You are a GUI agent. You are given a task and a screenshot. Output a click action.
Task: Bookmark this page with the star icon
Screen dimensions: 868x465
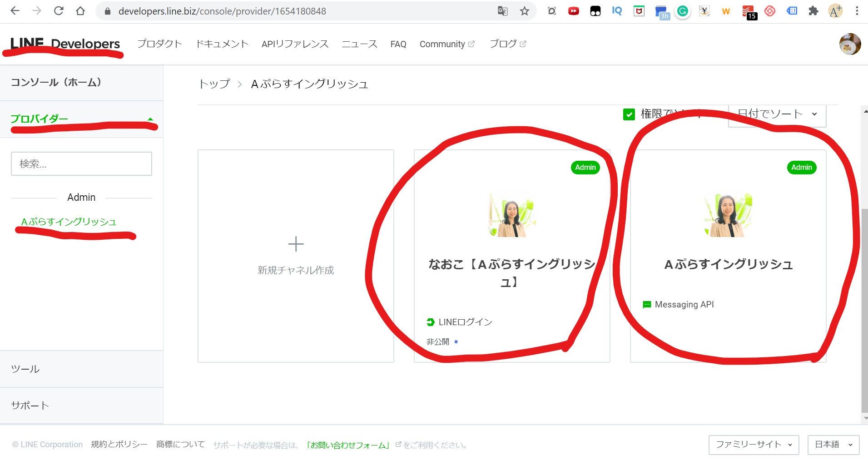(x=525, y=11)
